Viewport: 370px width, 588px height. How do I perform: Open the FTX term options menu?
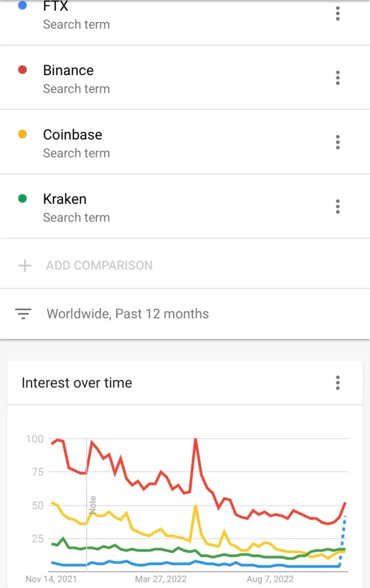tap(337, 13)
